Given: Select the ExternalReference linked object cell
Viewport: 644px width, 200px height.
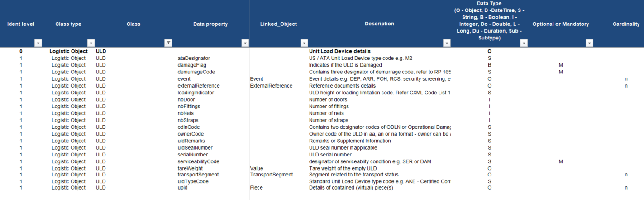Looking at the screenshot, I should coord(271,86).
